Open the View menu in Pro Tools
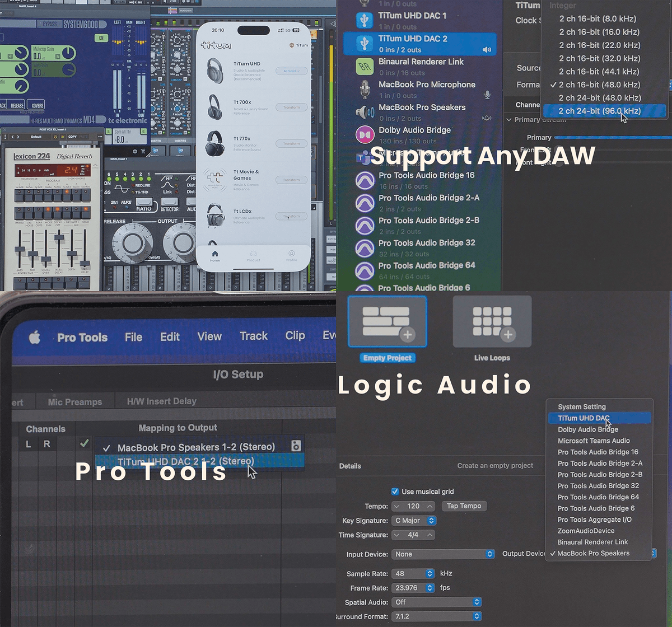Screen dimensions: 672x627 [x=209, y=336]
